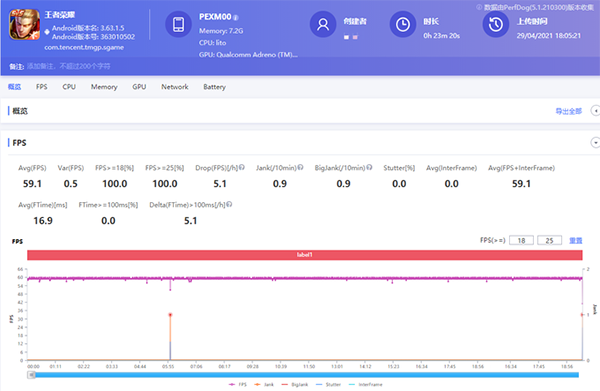The width and height of the screenshot is (600, 391).
Task: Click the Var(FPS) value 0.5
Action: click(70, 184)
